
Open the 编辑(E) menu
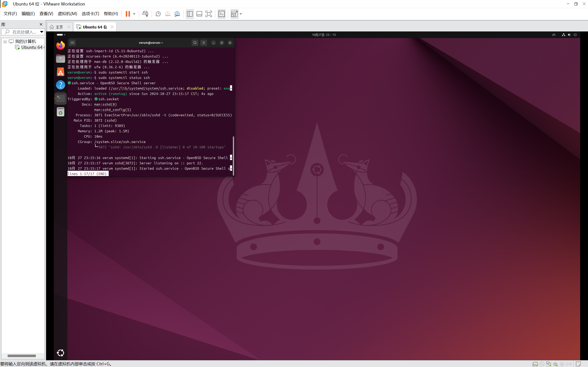tap(28, 14)
